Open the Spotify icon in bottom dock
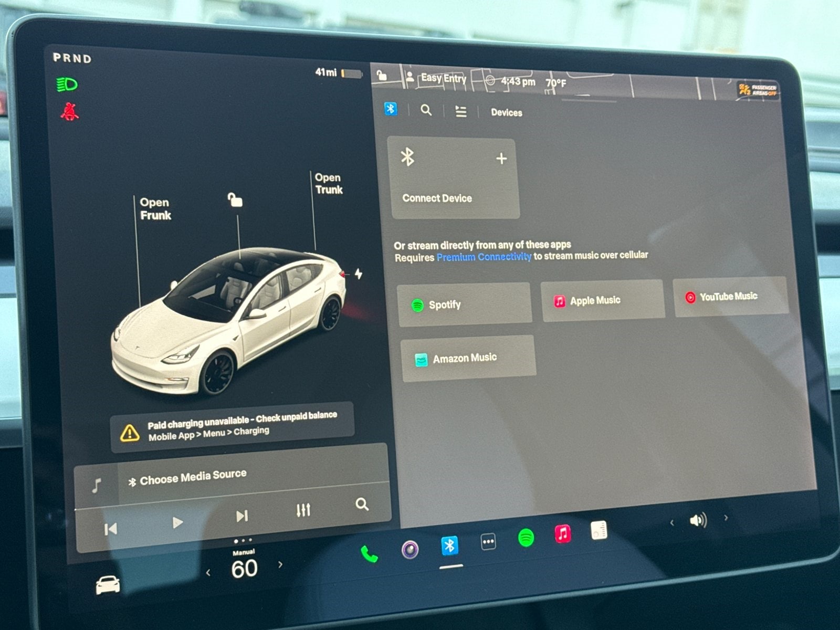 tap(526, 538)
